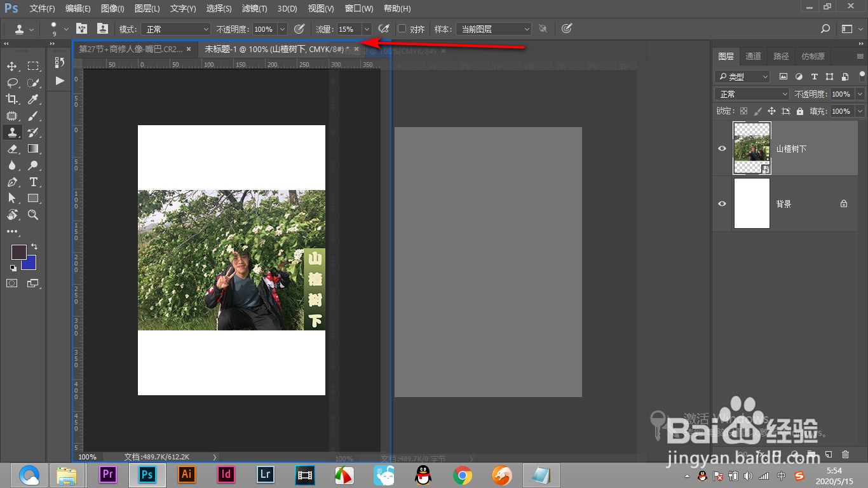Select the Rectangle shape tool
The height and width of the screenshot is (488, 868).
point(33,198)
